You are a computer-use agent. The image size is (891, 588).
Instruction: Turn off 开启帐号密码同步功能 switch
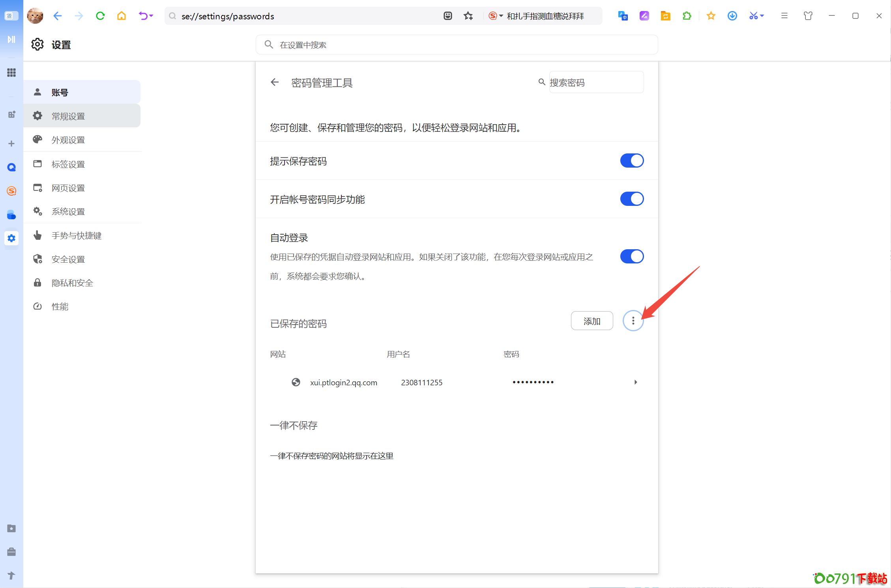(632, 199)
